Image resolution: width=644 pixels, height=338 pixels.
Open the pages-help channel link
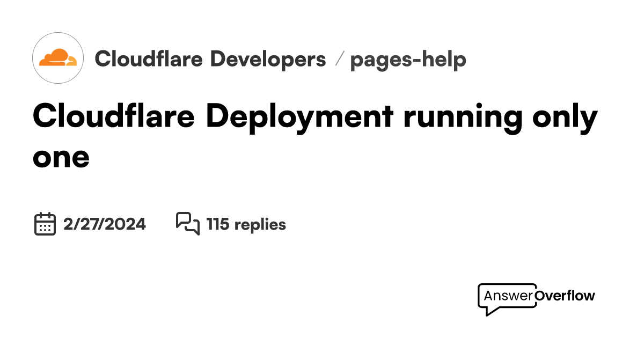coord(408,60)
